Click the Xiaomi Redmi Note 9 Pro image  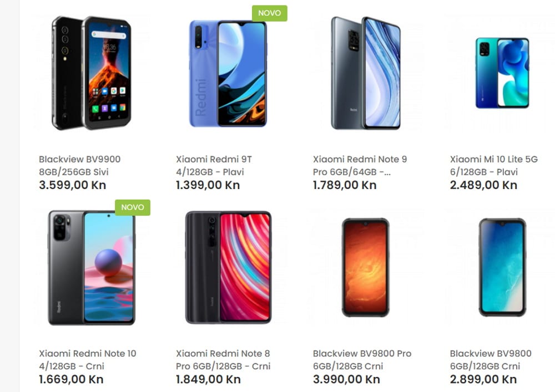coord(365,73)
